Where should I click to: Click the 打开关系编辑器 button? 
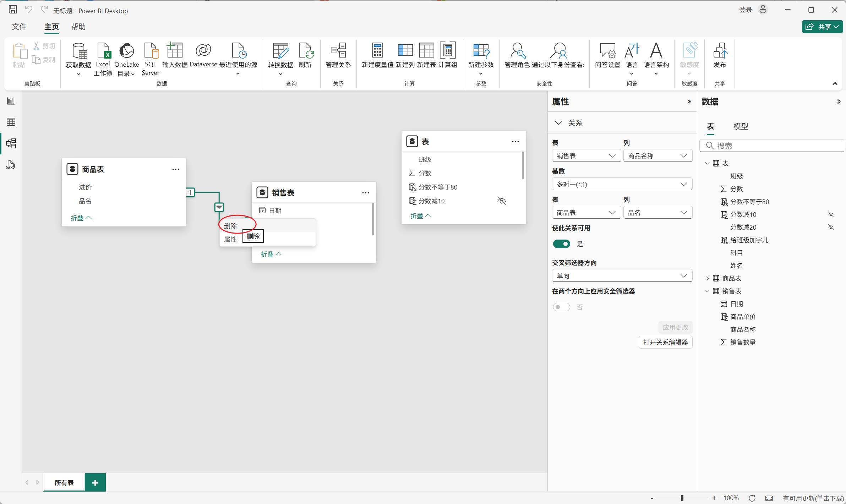click(x=665, y=342)
